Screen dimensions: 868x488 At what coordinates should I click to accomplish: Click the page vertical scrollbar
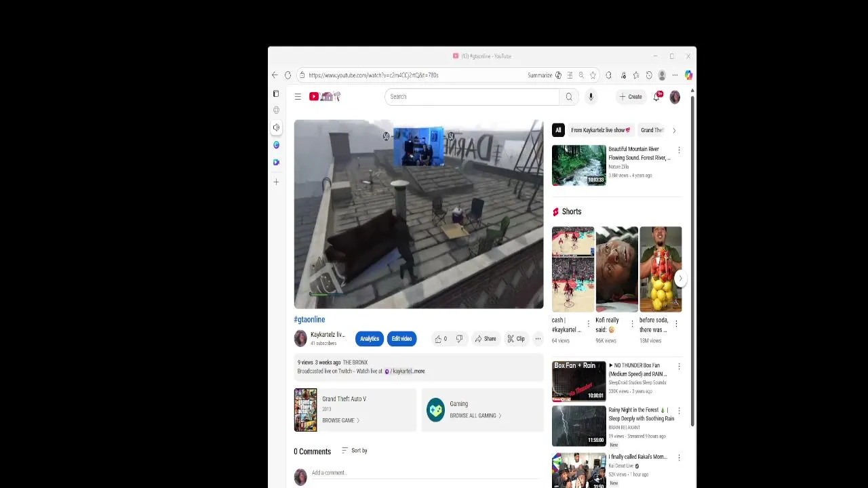coord(692,261)
